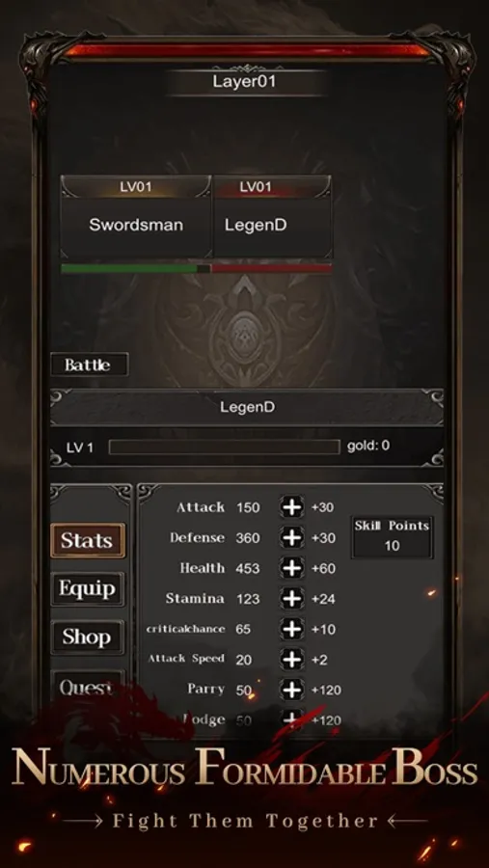Add a point to Attack stat
The height and width of the screenshot is (868, 489).
292,507
